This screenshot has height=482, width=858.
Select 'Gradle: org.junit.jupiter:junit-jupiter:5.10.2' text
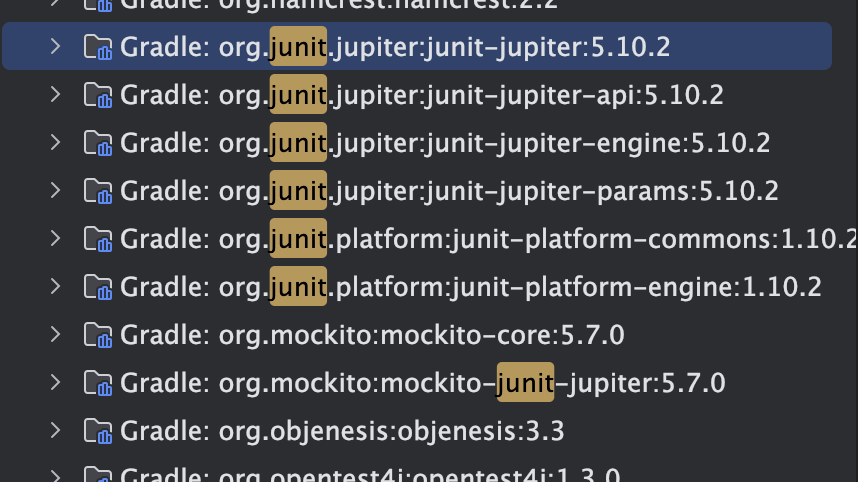(395, 47)
